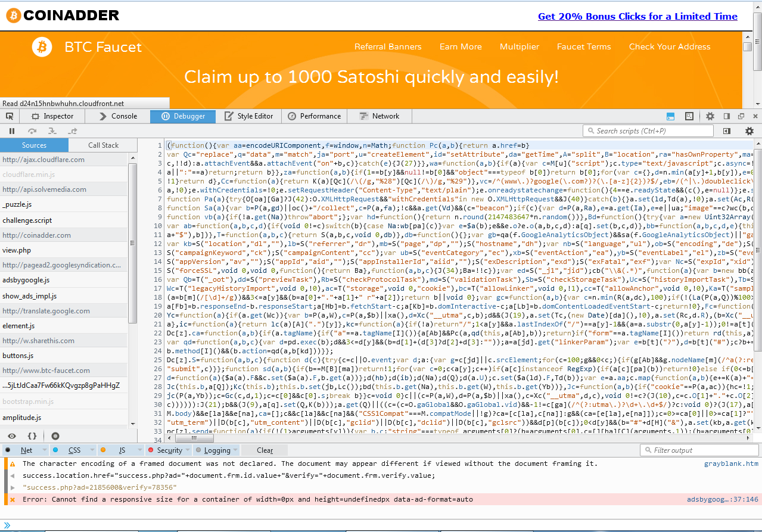Focus the Search scripts field
This screenshot has width=762, height=532.
648,131
